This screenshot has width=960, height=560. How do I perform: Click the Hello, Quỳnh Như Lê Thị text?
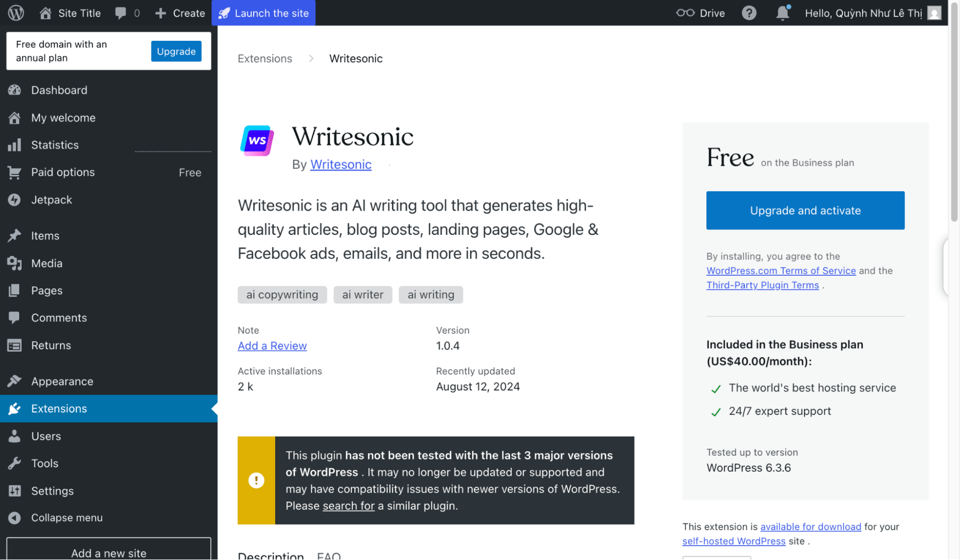[863, 13]
